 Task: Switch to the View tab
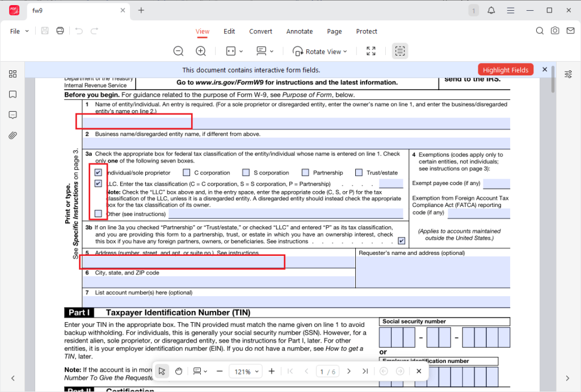pos(203,32)
